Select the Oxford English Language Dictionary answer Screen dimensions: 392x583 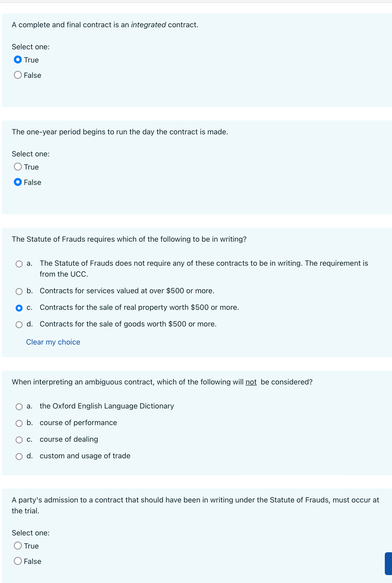coord(19,406)
